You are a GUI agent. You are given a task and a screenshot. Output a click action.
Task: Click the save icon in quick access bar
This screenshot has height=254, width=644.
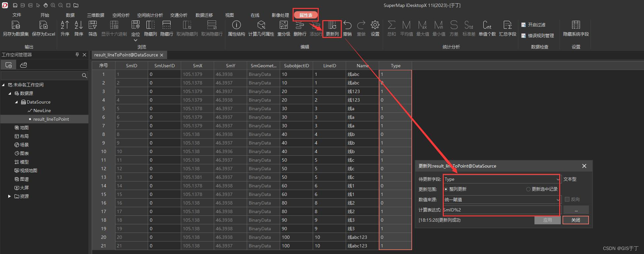[x=15, y=5]
